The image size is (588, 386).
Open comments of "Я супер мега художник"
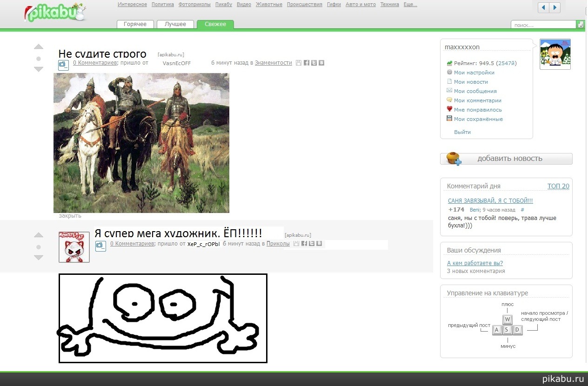pyautogui.click(x=132, y=243)
